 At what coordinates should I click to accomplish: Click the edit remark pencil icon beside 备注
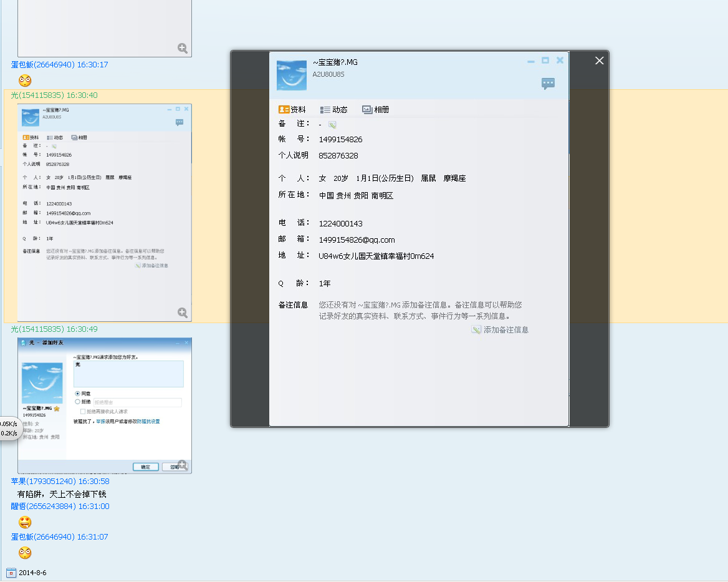point(332,124)
